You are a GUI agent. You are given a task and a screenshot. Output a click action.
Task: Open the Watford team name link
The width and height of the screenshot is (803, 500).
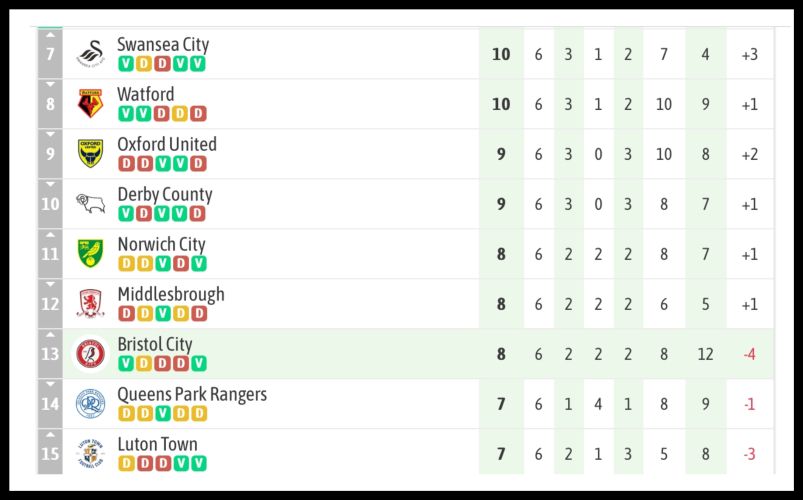[146, 95]
